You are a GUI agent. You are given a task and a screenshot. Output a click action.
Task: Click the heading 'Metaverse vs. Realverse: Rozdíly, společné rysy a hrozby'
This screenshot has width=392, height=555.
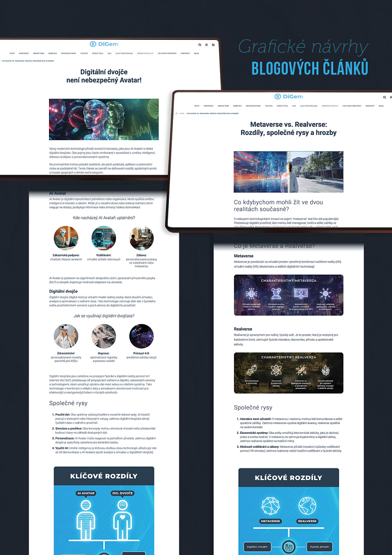288,129
